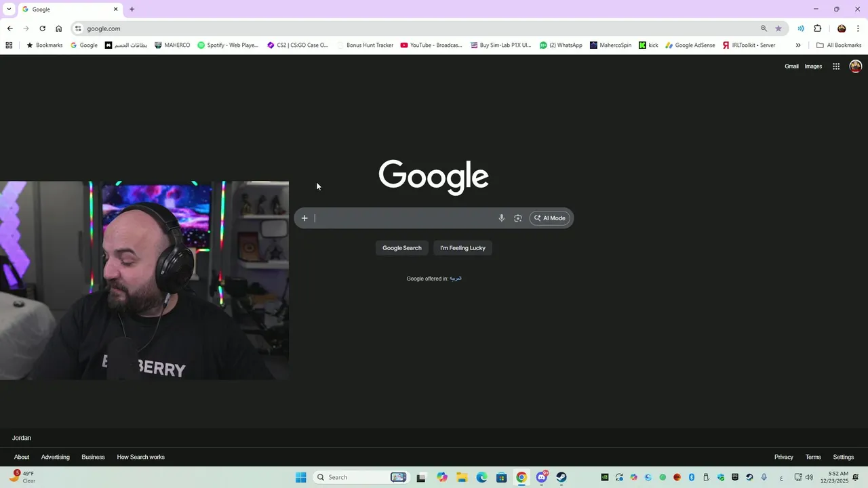868x488 pixels.
Task: Open a new tab with plus button
Action: [x=132, y=9]
